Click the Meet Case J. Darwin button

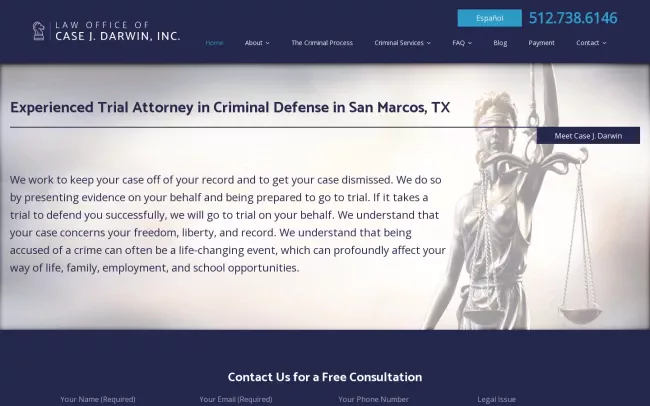point(588,136)
